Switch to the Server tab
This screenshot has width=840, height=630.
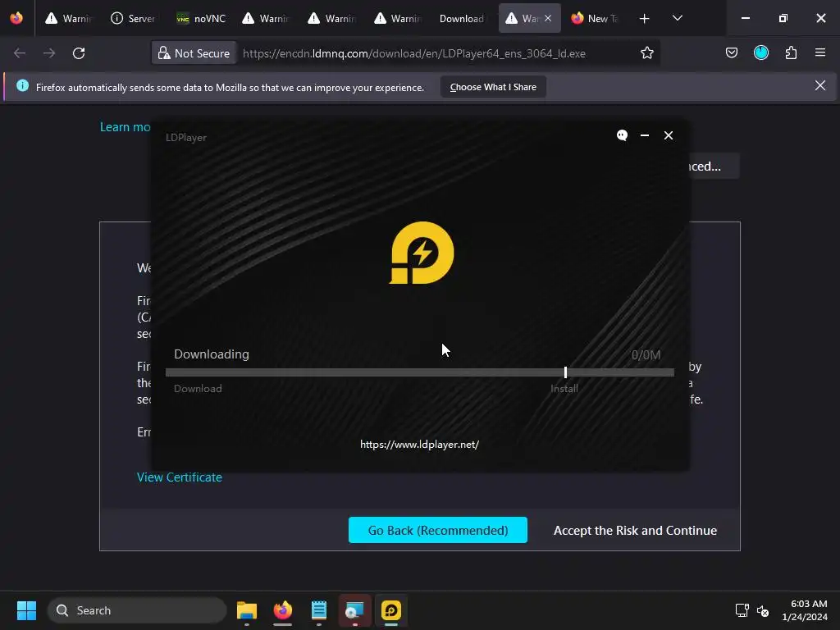pyautogui.click(x=134, y=18)
